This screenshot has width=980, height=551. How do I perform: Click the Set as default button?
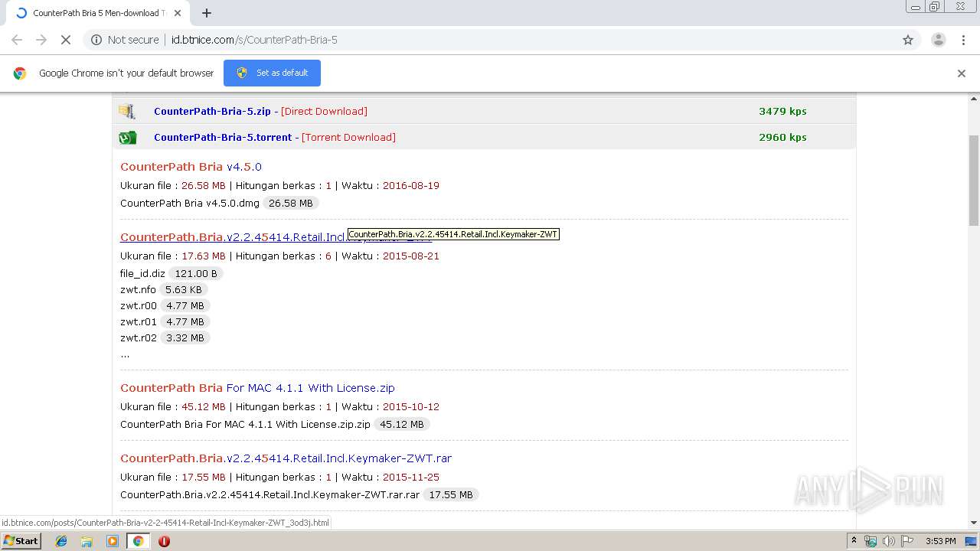point(272,73)
